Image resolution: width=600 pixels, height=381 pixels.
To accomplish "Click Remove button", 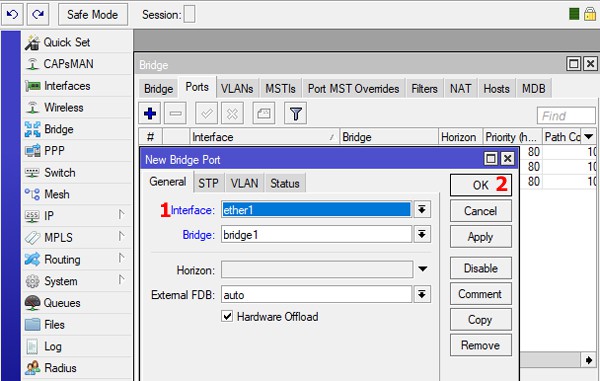I will [481, 345].
